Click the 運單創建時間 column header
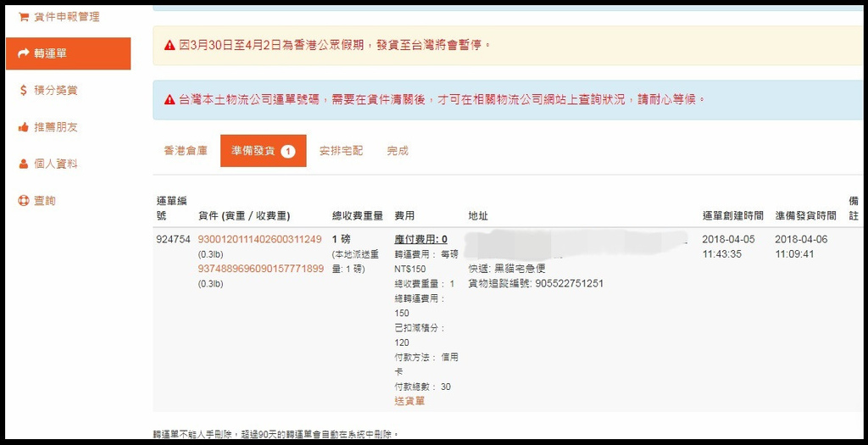This screenshot has width=868, height=445. [732, 216]
